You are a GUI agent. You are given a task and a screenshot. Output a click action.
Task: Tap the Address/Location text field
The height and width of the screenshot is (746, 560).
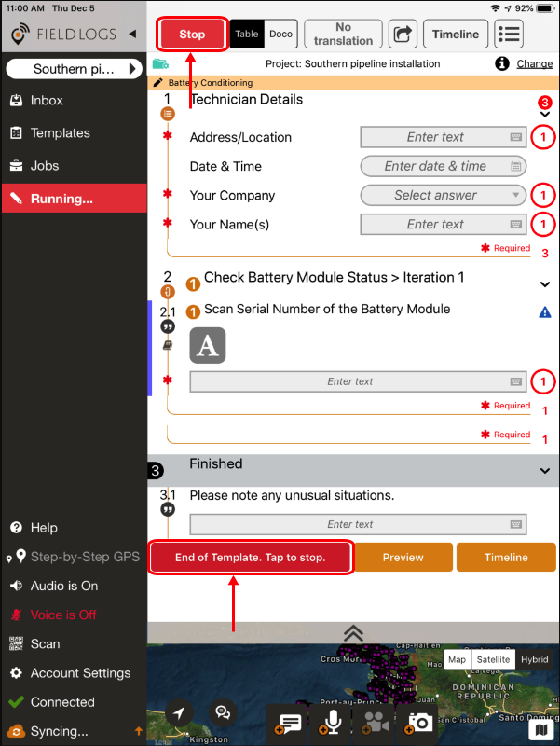point(443,137)
